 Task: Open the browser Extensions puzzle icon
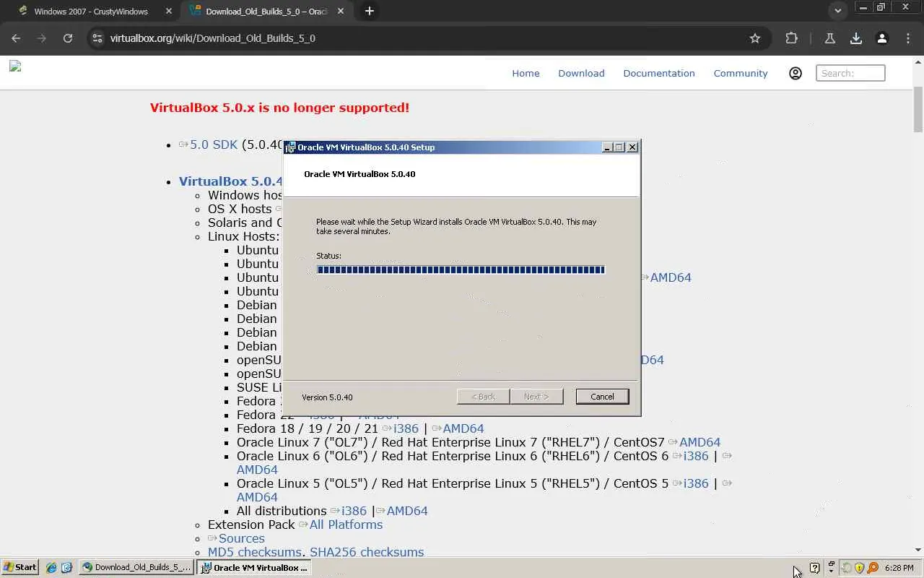point(792,38)
